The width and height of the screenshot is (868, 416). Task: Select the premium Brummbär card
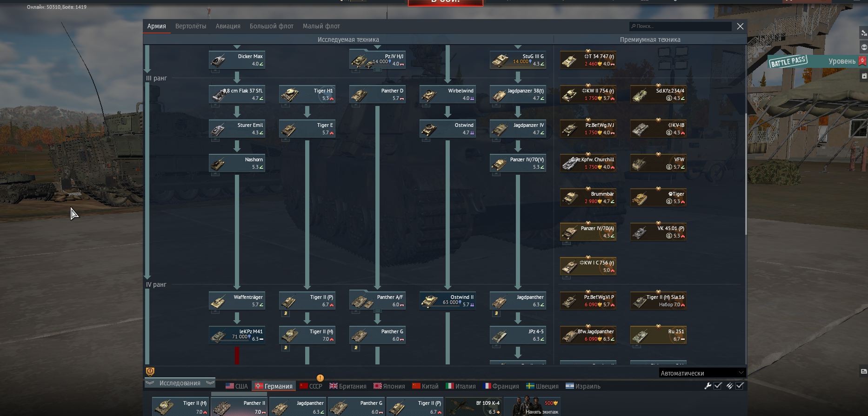coord(588,198)
